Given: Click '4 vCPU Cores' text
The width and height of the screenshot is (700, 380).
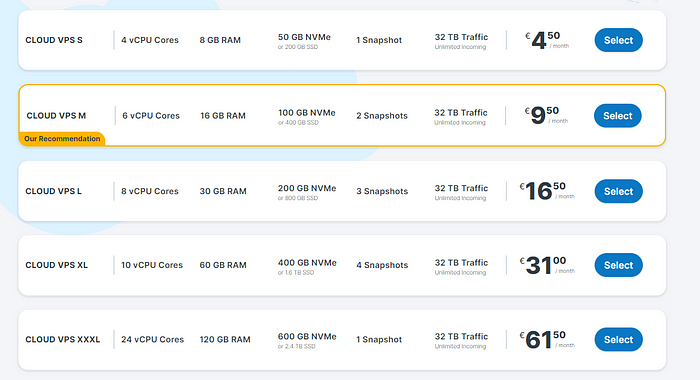Looking at the screenshot, I should click(150, 40).
